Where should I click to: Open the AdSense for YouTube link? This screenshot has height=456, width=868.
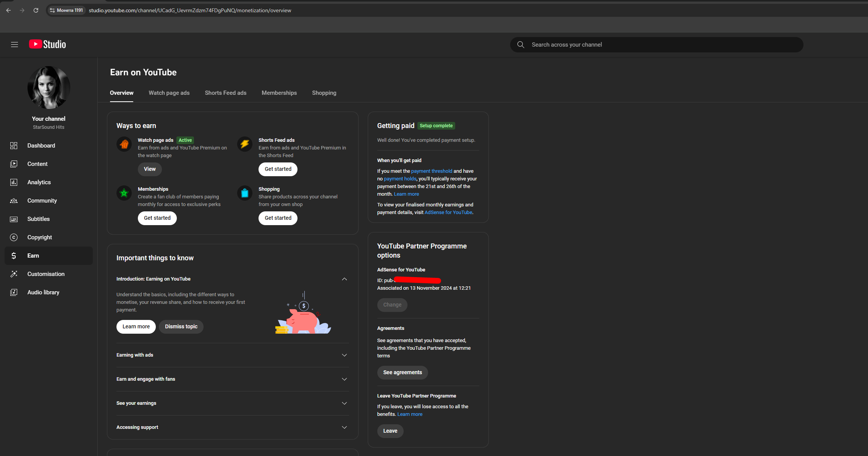coord(448,213)
